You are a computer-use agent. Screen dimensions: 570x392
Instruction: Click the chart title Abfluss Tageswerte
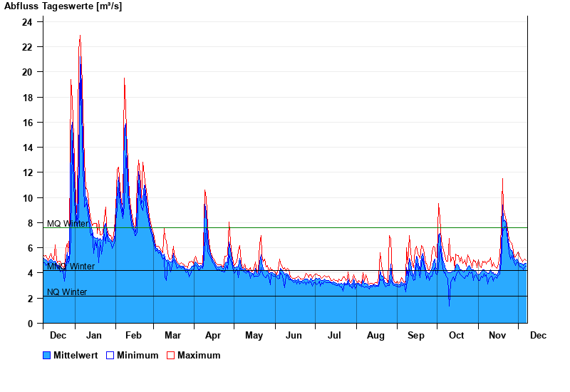coord(63,6)
